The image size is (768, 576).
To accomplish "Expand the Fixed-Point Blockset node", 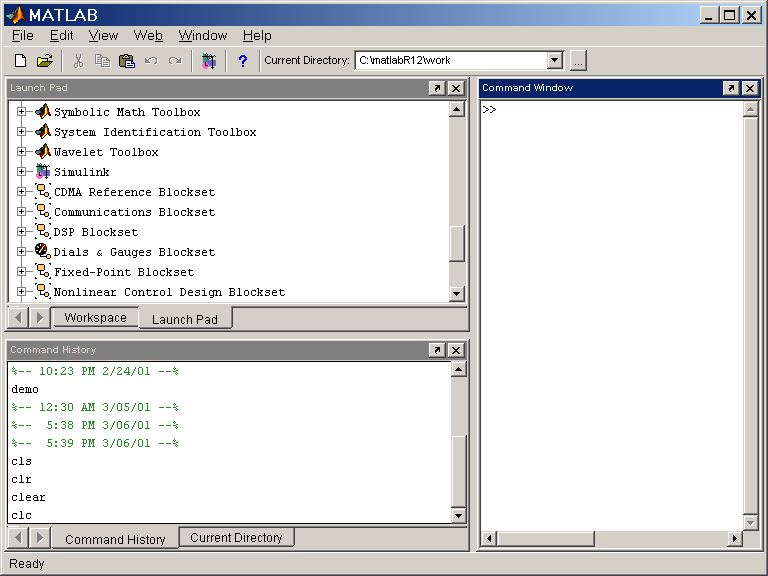I will [21, 271].
